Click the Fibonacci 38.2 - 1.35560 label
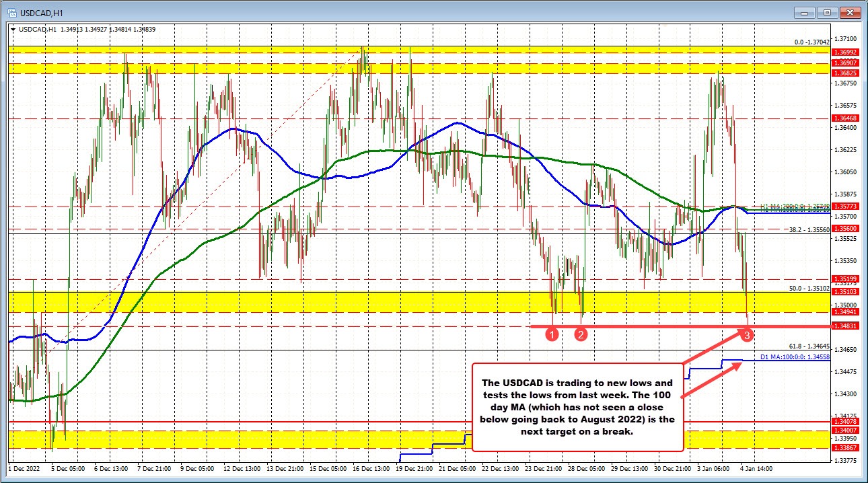The height and width of the screenshot is (483, 868). (810, 229)
